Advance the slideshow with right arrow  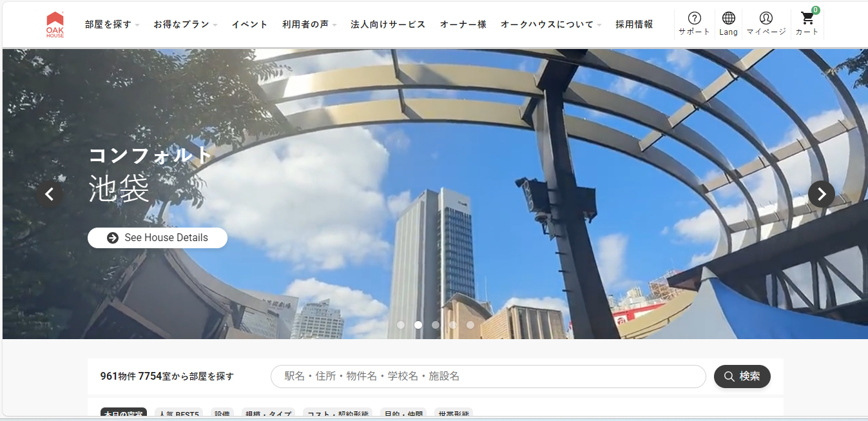click(821, 194)
